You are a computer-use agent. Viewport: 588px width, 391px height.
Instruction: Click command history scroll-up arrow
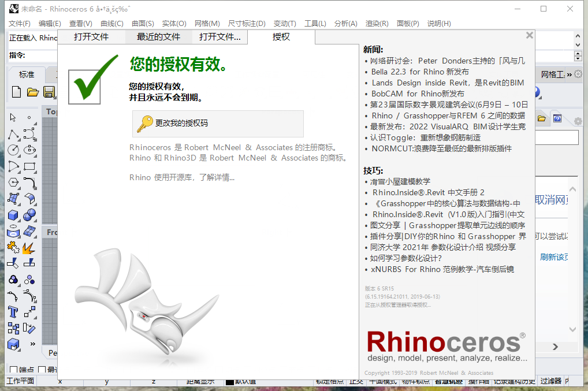pos(578,36)
